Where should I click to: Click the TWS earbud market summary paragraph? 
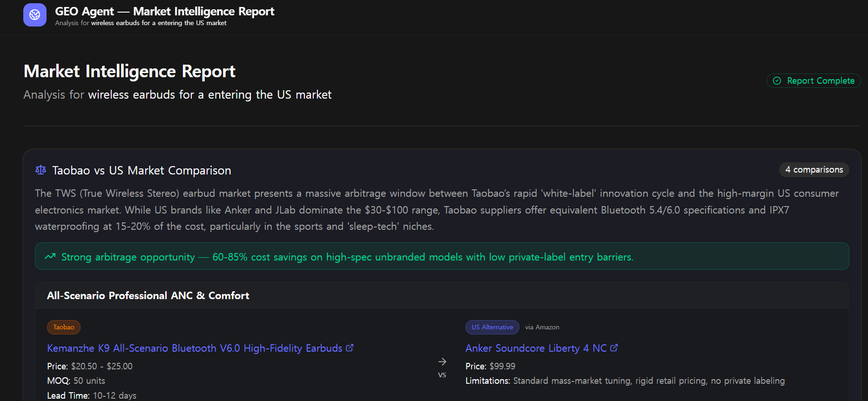coord(437,210)
